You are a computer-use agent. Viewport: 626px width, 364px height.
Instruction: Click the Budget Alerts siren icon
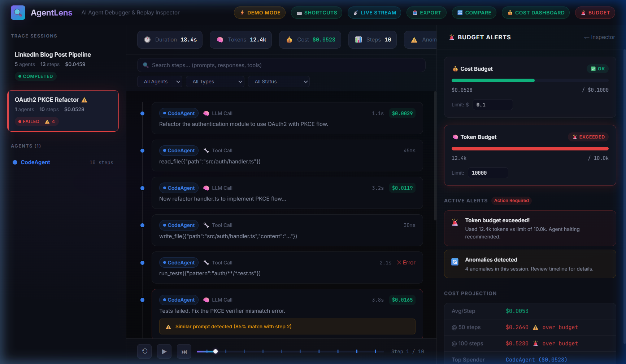[452, 37]
